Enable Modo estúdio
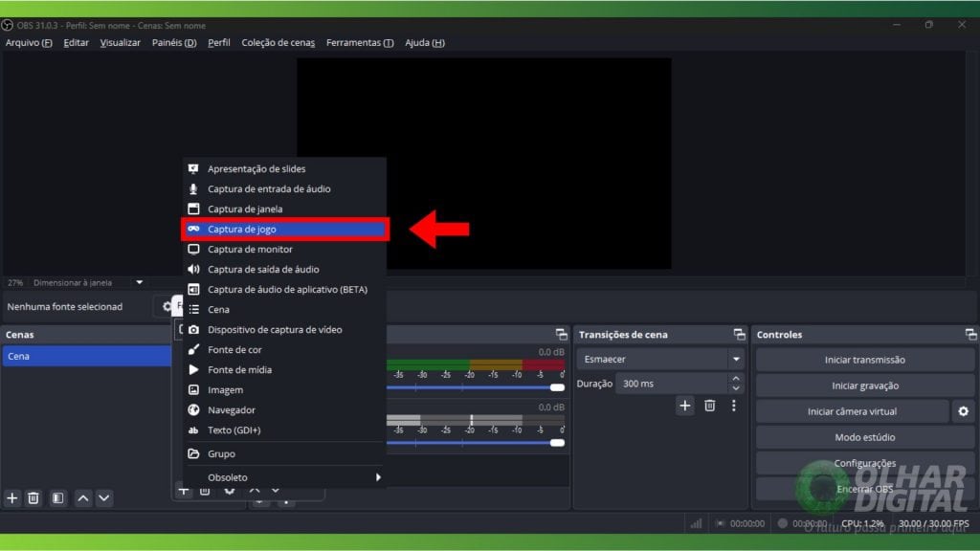The height and width of the screenshot is (551, 980). [862, 436]
